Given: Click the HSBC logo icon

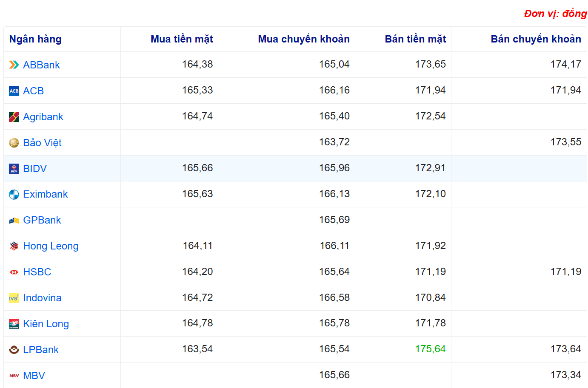Looking at the screenshot, I should pos(14,272).
